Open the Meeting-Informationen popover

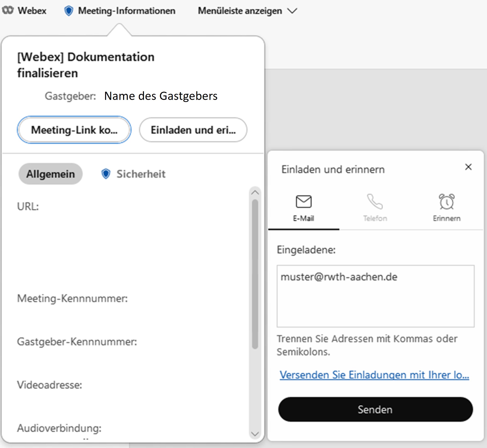tap(126, 11)
